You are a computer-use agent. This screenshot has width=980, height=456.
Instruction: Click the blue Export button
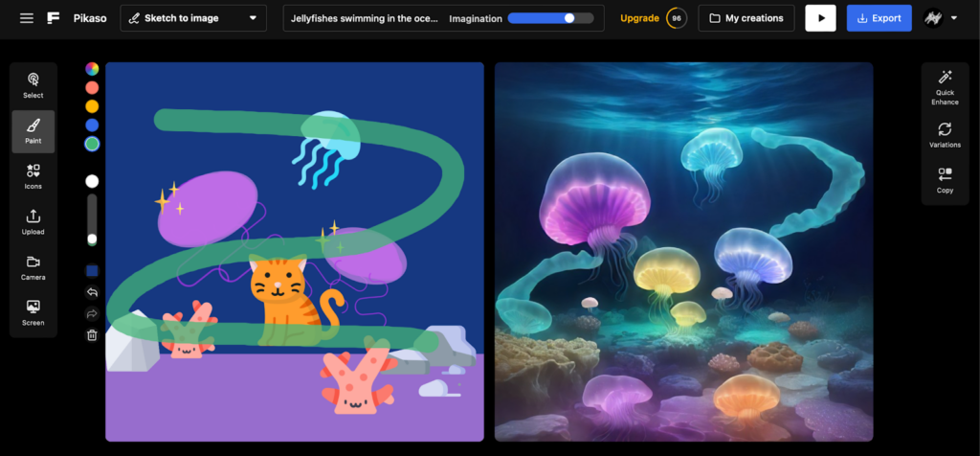click(879, 18)
